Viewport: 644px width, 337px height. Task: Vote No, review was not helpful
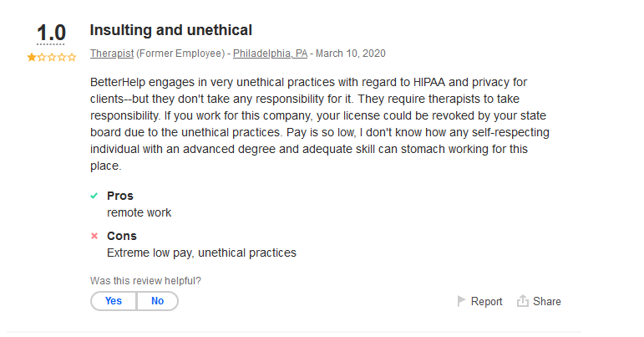click(157, 301)
